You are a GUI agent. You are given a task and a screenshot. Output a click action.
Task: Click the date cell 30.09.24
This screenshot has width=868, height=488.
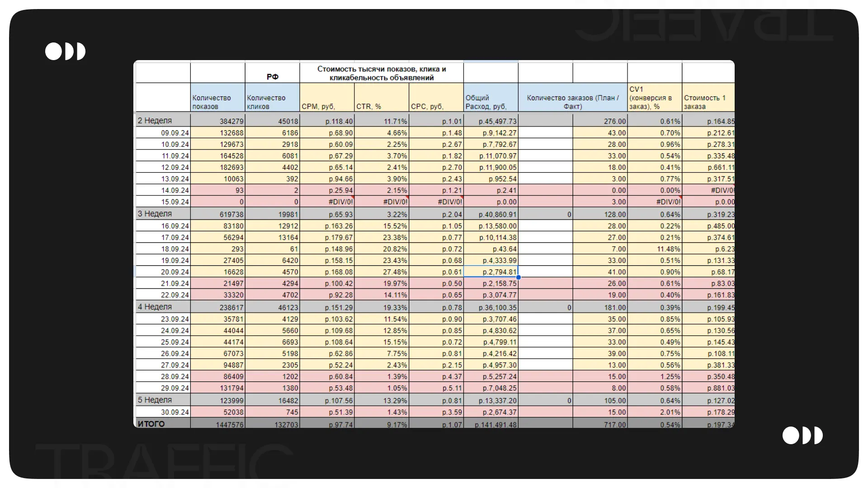point(175,412)
